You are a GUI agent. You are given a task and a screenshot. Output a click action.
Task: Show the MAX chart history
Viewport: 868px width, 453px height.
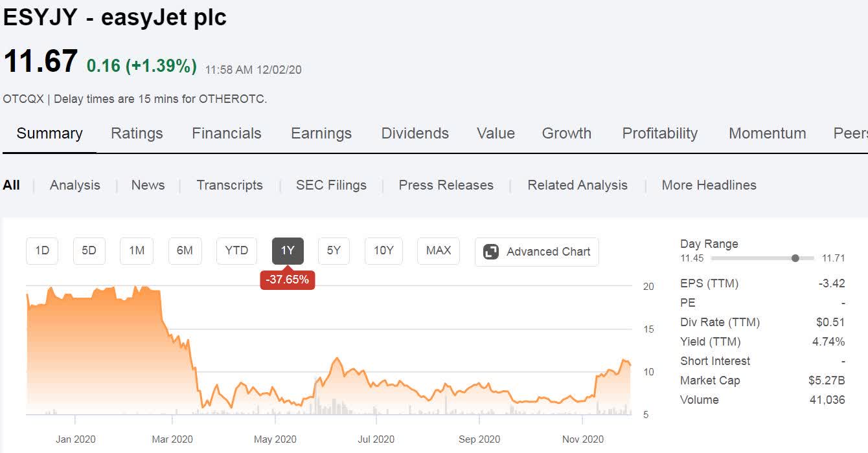point(438,251)
